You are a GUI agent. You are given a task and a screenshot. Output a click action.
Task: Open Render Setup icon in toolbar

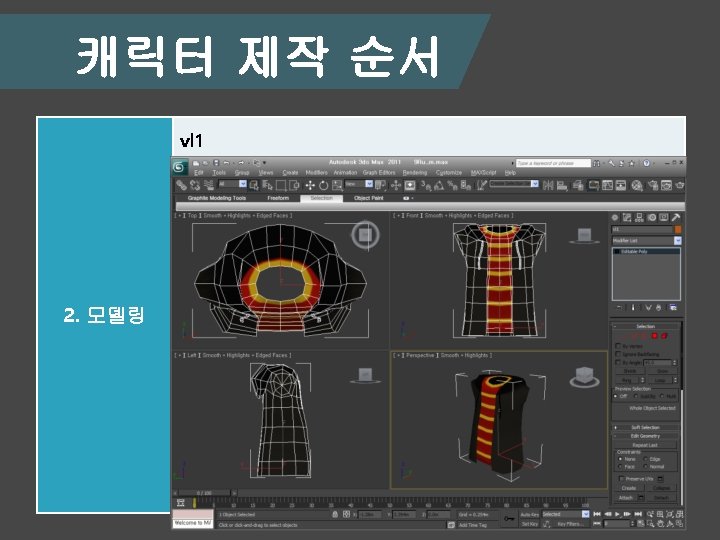[x=652, y=185]
